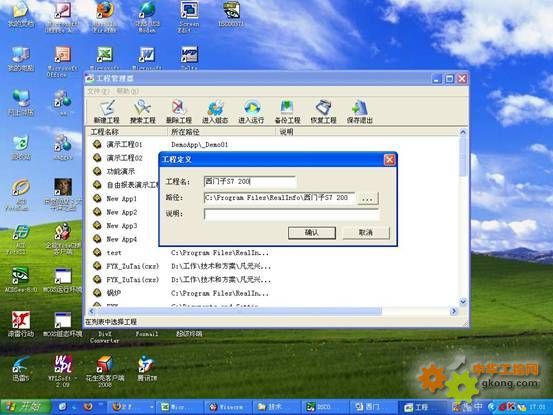Viewport: 553px width, 415px height.
Task: Click the 说明 column header
Action: pos(367,132)
